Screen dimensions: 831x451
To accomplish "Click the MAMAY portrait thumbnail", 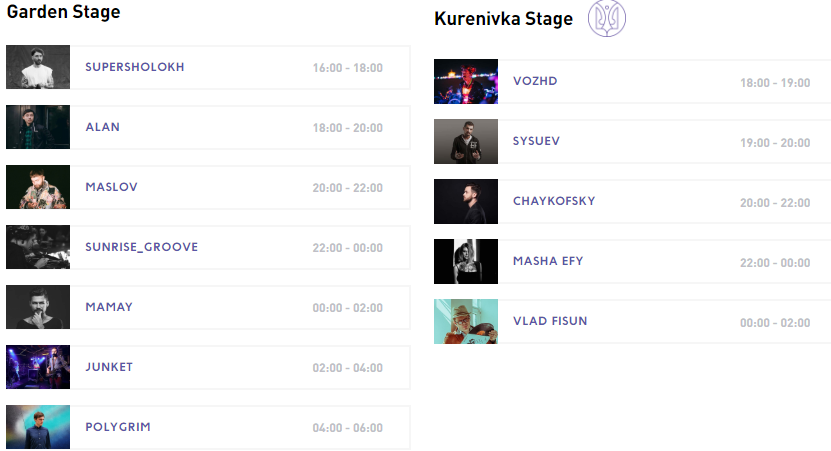I will pos(38,307).
